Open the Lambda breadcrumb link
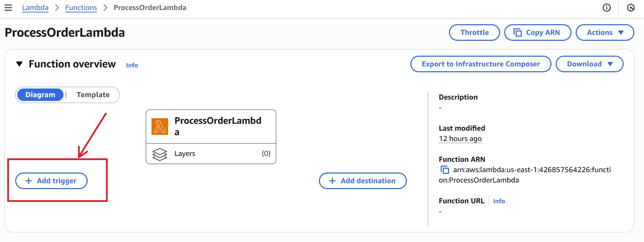Viewport: 644px width, 242px height. (35, 7)
